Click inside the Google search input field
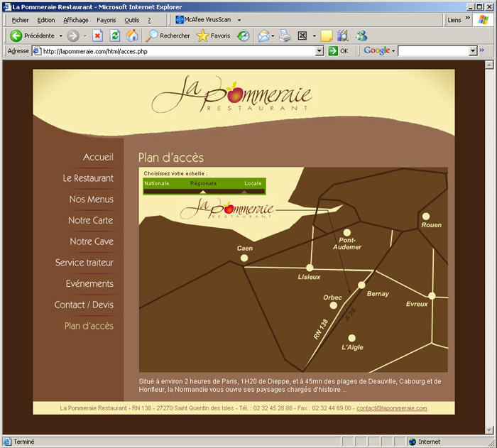The width and height of the screenshot is (497, 448). coord(433,51)
